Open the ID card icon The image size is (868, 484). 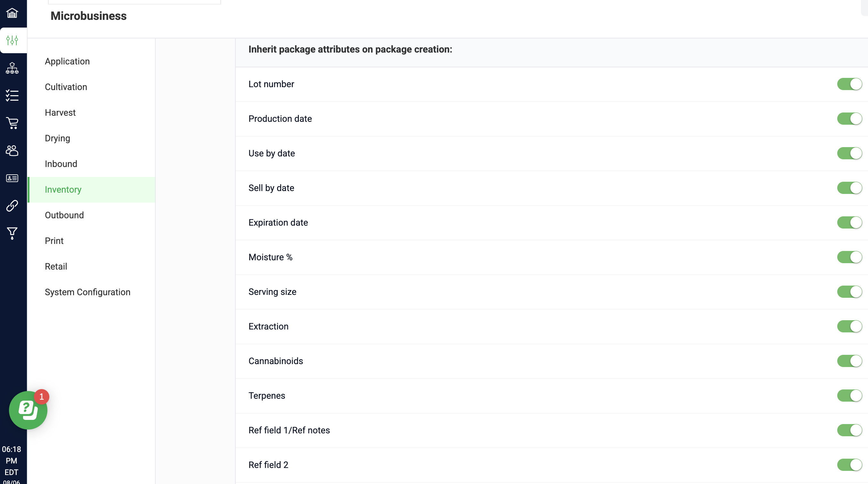click(12, 178)
